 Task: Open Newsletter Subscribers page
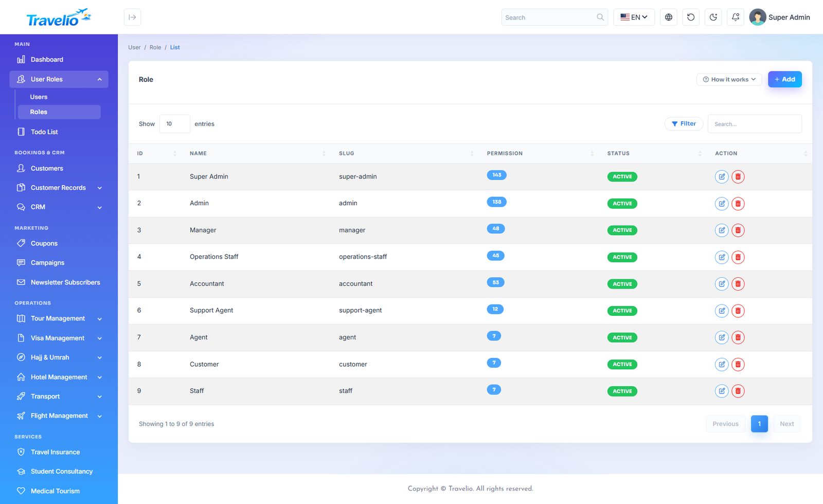point(59,282)
